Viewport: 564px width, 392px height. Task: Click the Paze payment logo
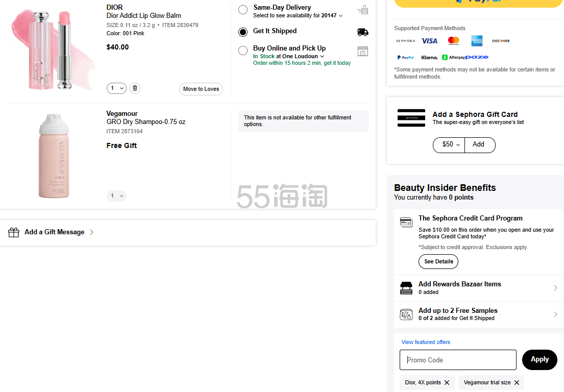click(477, 57)
